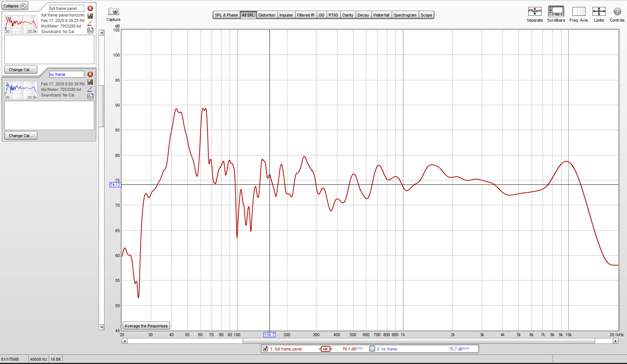The height and width of the screenshot is (364, 627).
Task: Click the graph scrollbar right arrow
Action: (616, 341)
